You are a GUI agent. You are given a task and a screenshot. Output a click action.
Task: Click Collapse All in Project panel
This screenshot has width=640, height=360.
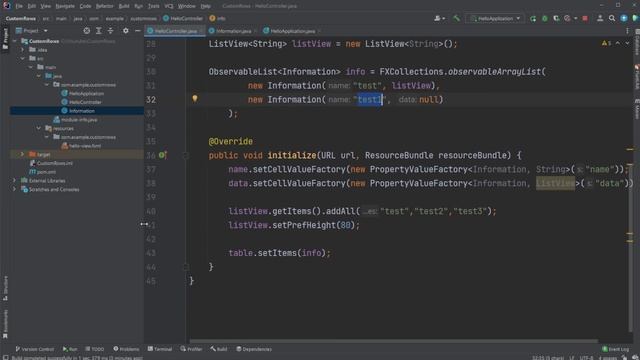[111, 31]
